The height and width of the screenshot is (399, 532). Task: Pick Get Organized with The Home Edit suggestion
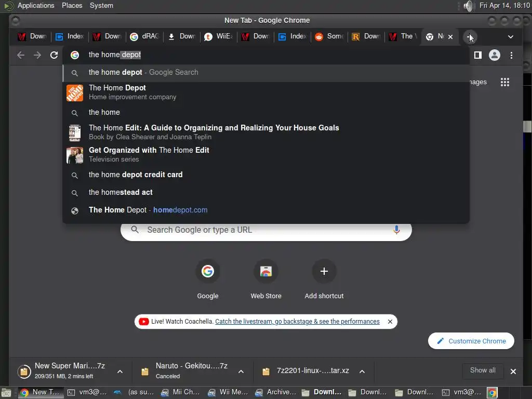coord(266,154)
